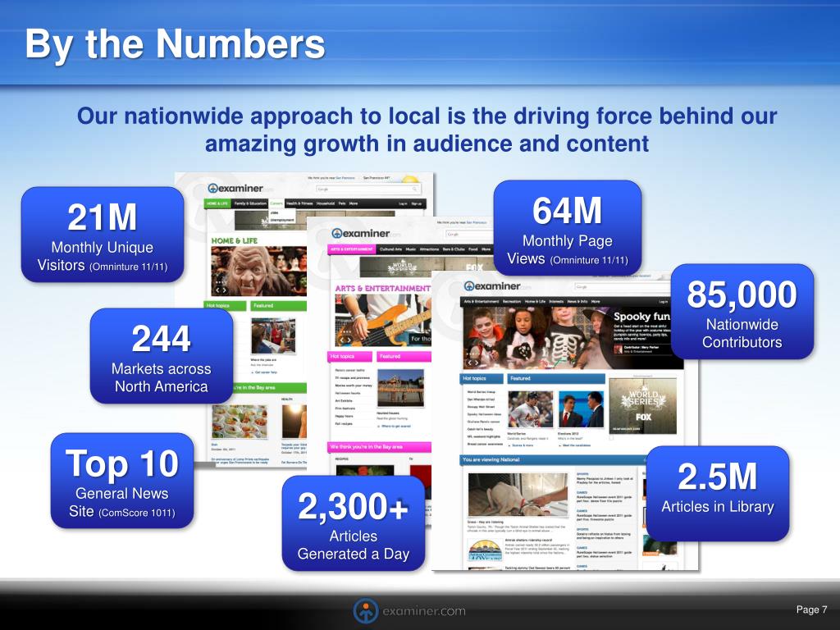Click the 21M Monthly Unique Visitors box
This screenshot has height=630, width=840.
point(103,234)
